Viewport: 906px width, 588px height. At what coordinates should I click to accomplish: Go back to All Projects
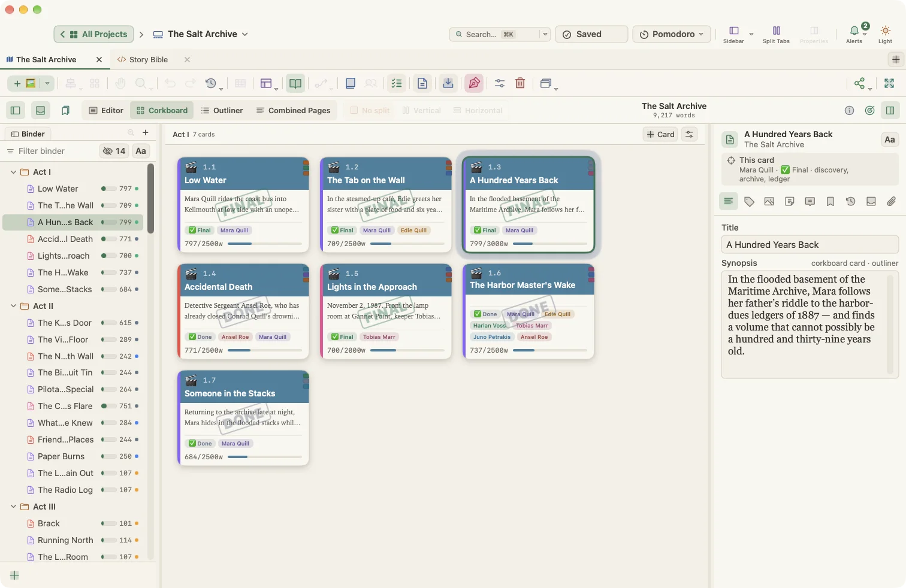(x=93, y=34)
